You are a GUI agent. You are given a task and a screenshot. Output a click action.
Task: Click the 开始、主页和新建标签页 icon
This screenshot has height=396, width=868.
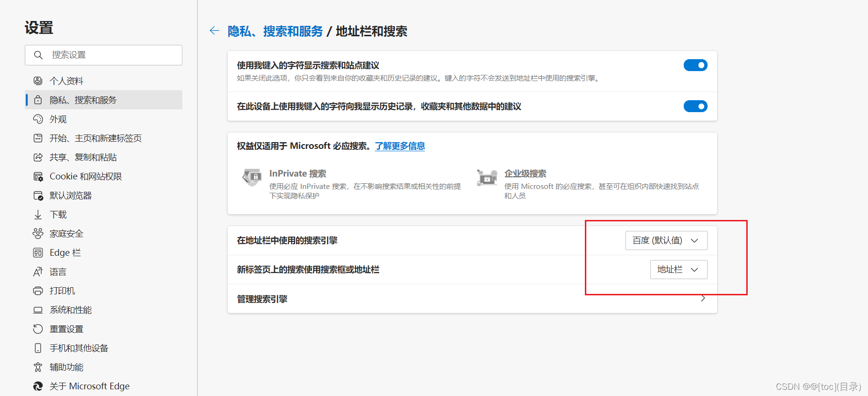click(x=38, y=138)
